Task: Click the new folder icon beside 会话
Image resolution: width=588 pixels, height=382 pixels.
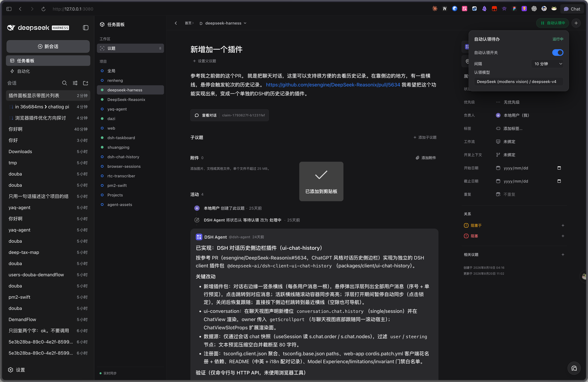Action: 86,83
